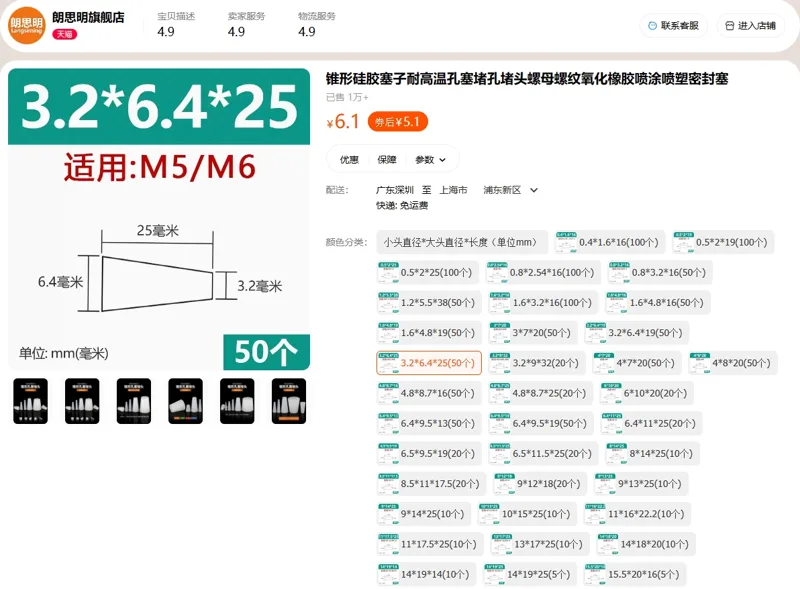
Task: Click the 小头直径*大头直径*长度 header chip
Action: [462, 242]
